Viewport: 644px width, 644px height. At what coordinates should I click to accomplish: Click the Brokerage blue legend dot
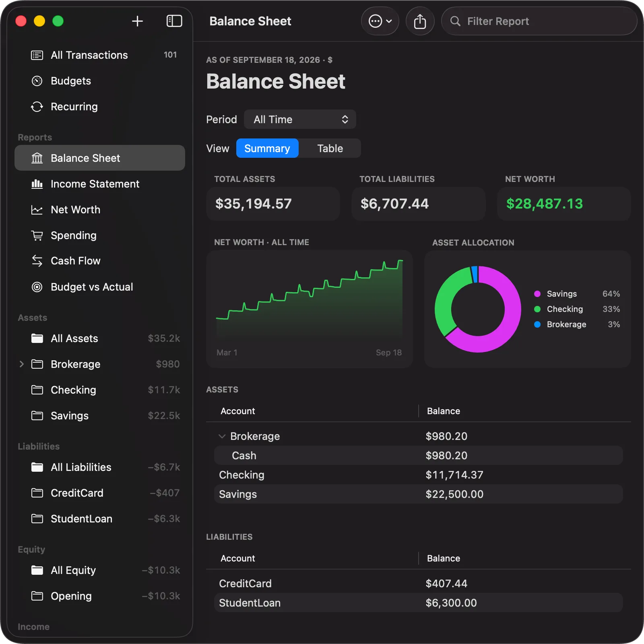tap(537, 324)
